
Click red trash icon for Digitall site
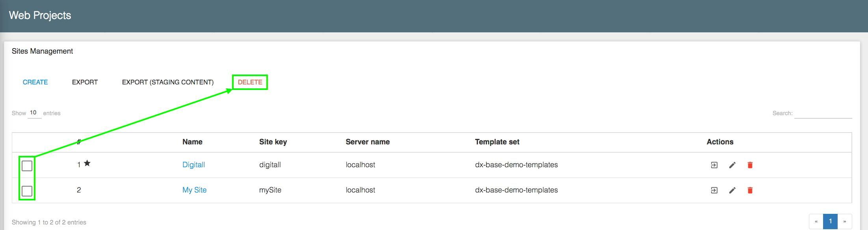point(750,165)
